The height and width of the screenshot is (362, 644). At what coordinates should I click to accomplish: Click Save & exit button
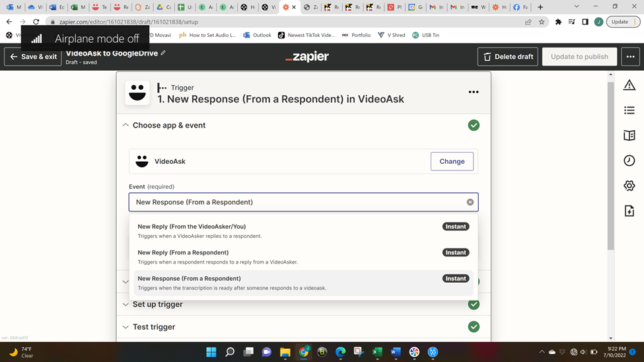click(33, 57)
